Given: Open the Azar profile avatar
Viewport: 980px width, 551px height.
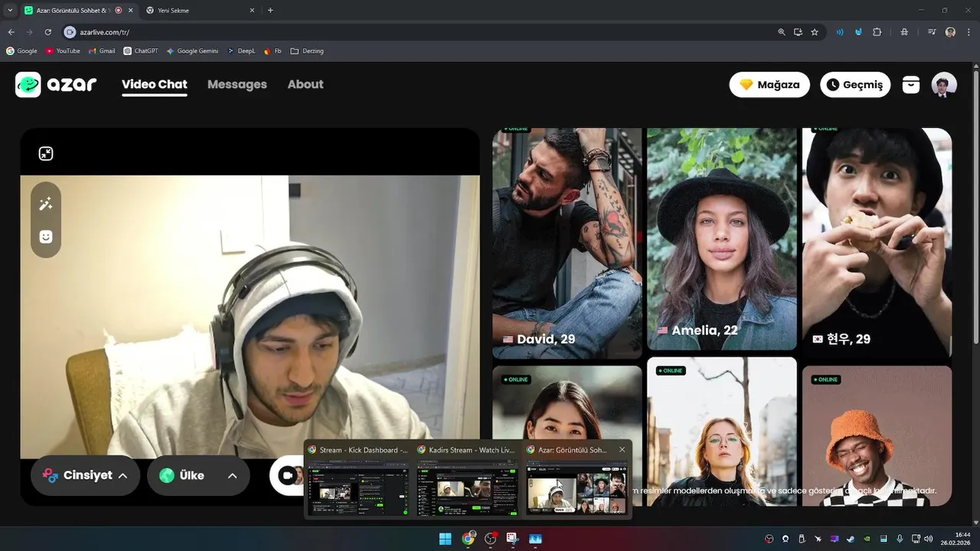Looking at the screenshot, I should click(x=944, y=84).
